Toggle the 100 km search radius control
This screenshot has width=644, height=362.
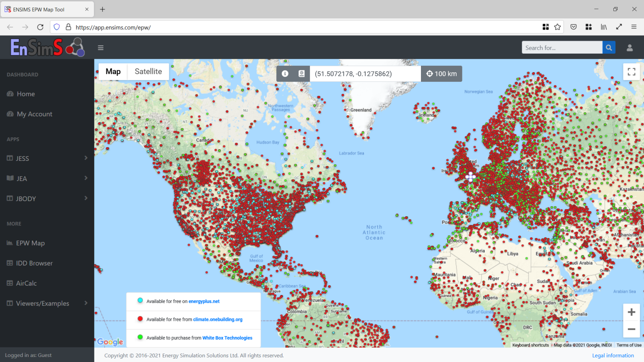click(441, 73)
